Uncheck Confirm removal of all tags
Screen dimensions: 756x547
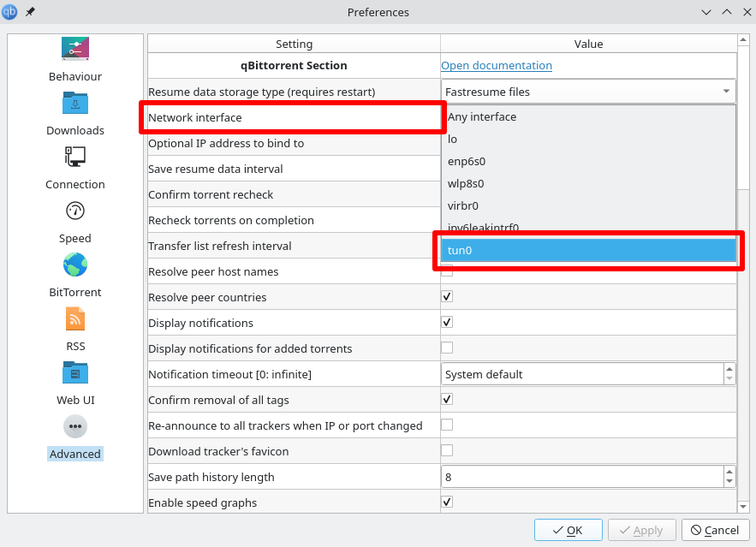pyautogui.click(x=447, y=399)
